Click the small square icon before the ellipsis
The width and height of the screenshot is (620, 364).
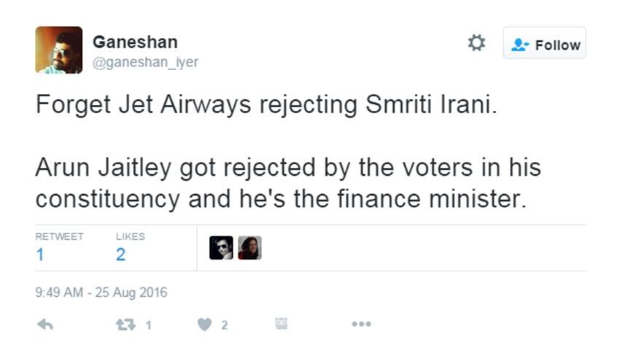(x=281, y=324)
